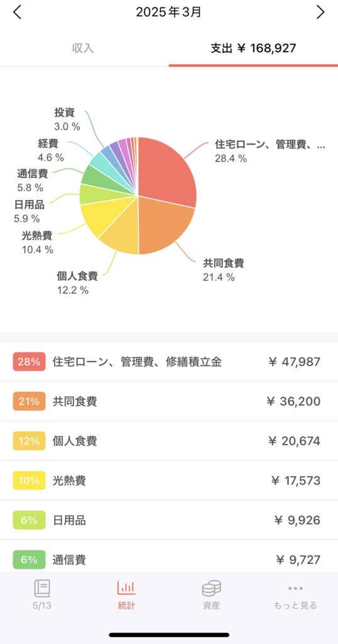The width and height of the screenshot is (338, 644).
Task: Open the 5/13 ledger book icon
Action: pyautogui.click(x=42, y=594)
